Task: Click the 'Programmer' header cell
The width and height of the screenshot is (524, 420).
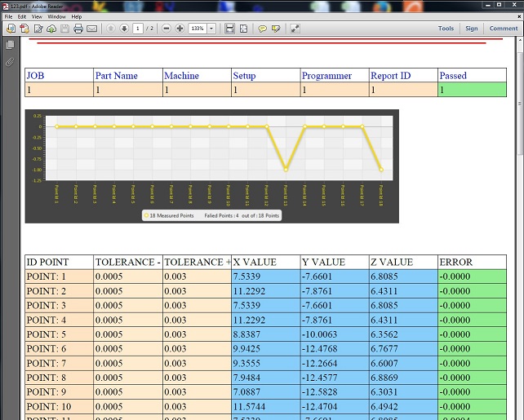Action: (335, 76)
